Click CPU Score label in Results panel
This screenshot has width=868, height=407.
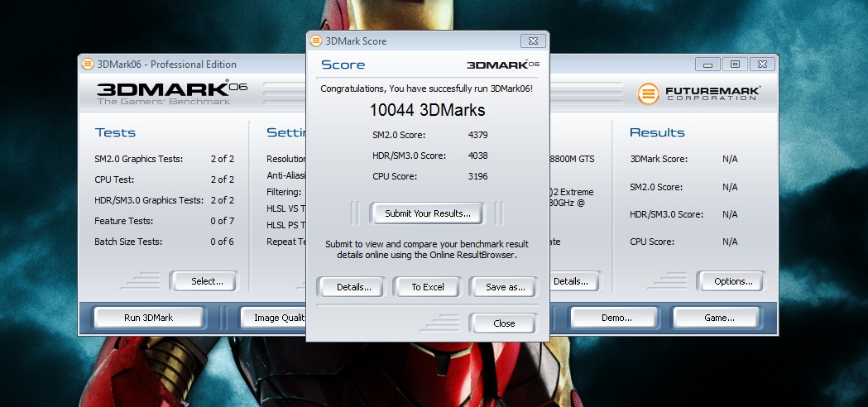tap(652, 242)
